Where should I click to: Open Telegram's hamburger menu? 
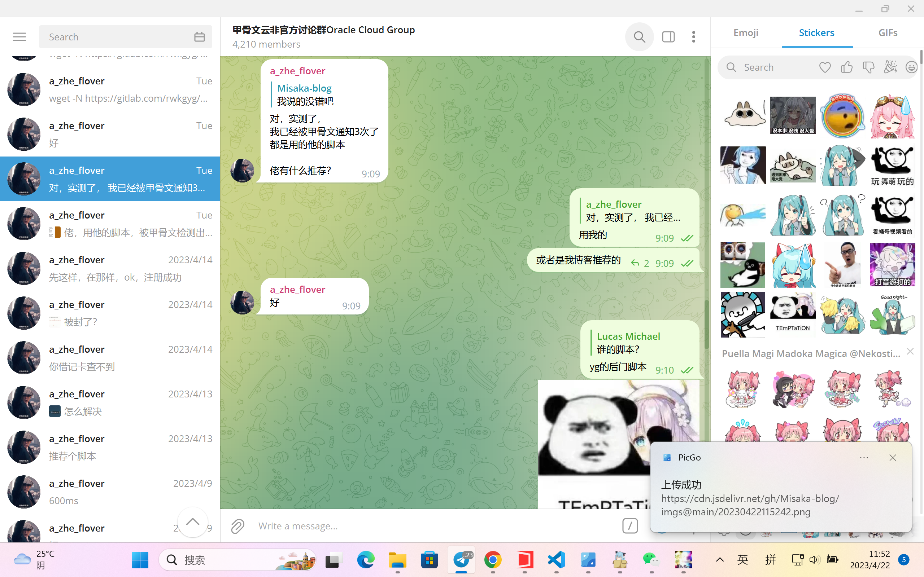19,36
